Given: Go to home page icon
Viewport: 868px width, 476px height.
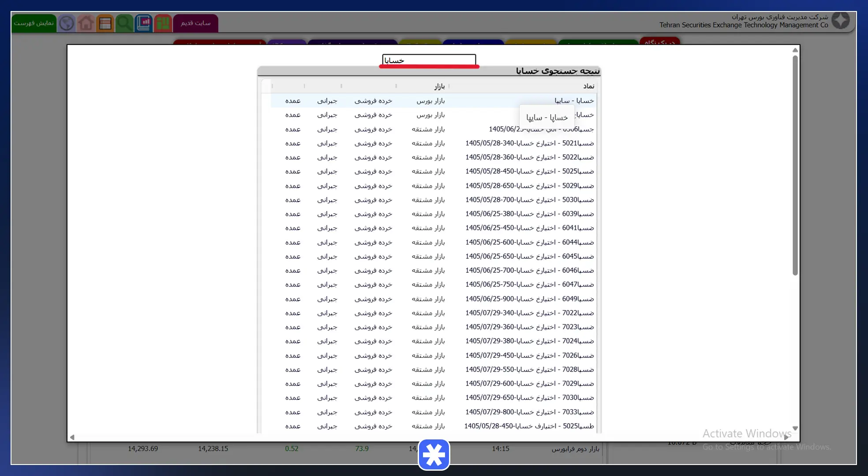Looking at the screenshot, I should click(x=86, y=23).
